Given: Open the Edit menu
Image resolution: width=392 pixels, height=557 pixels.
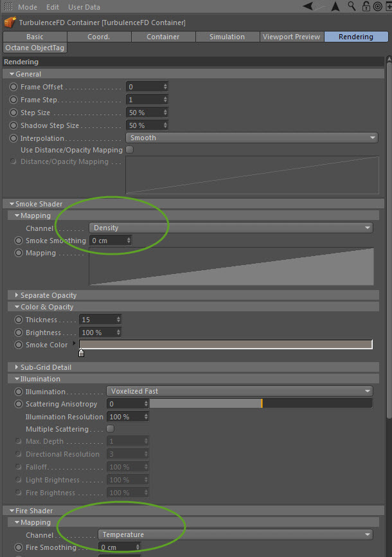Looking at the screenshot, I should pos(53,7).
